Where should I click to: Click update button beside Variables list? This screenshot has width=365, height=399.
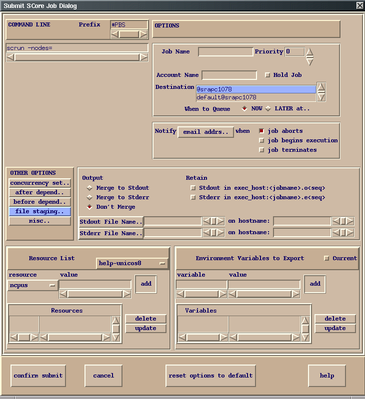(335, 328)
